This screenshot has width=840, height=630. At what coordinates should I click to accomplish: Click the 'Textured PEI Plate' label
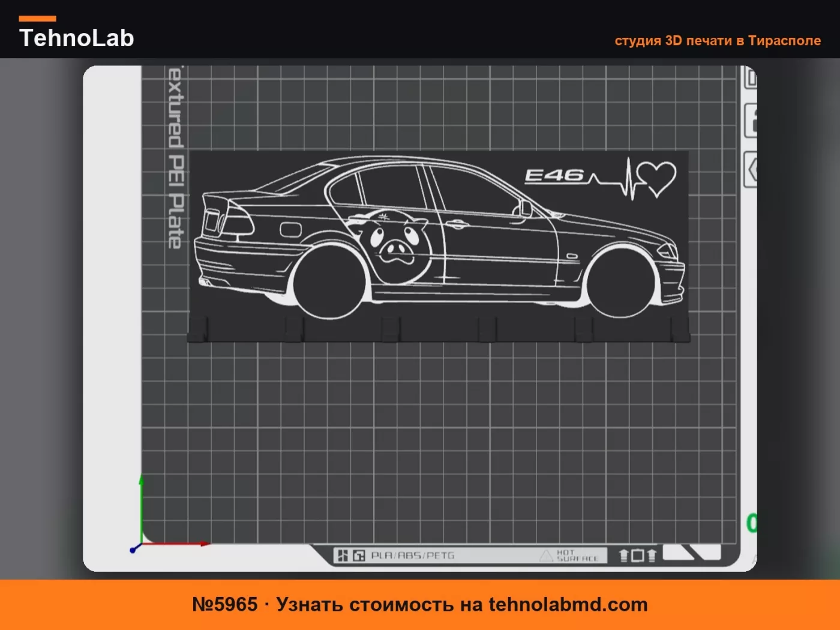pos(174,158)
